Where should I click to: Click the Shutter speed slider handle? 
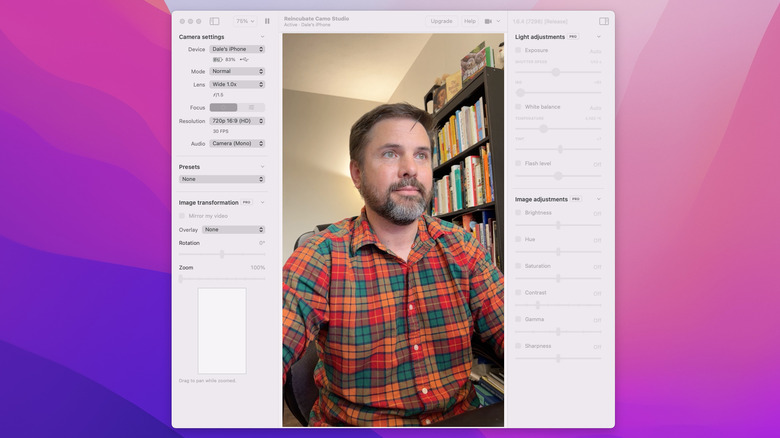[x=556, y=72]
